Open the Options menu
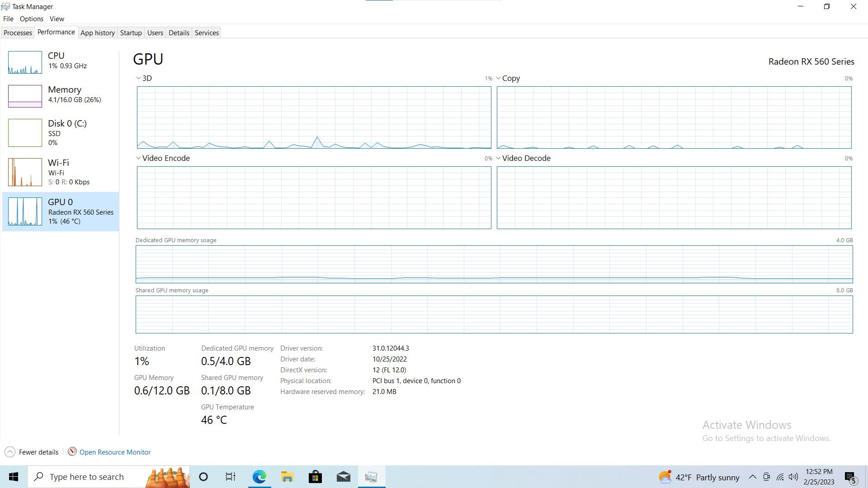 (x=32, y=19)
